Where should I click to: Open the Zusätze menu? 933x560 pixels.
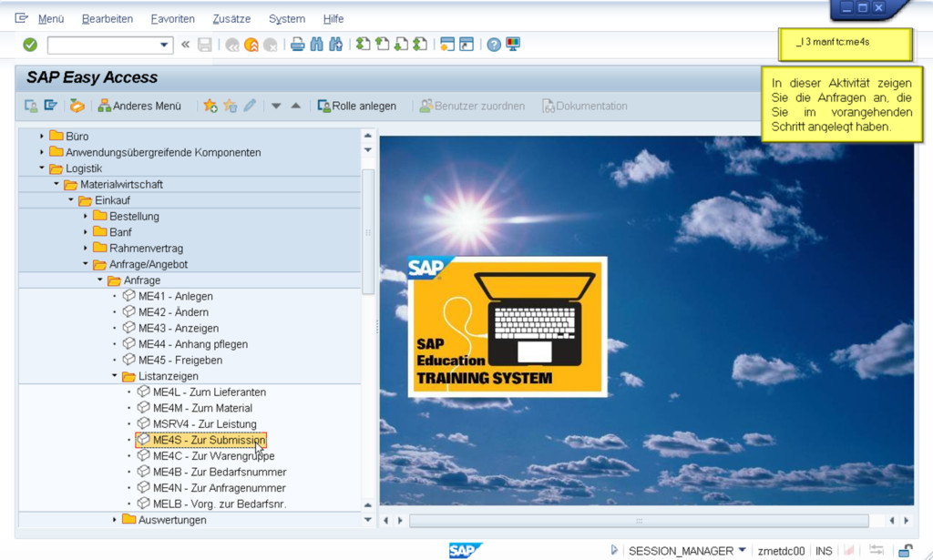point(232,18)
